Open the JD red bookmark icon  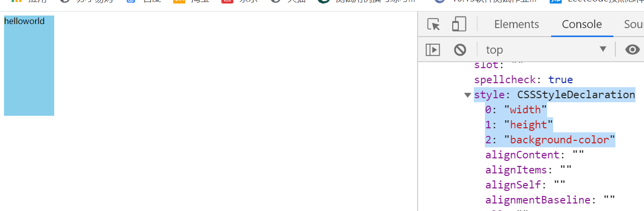coord(227,2)
